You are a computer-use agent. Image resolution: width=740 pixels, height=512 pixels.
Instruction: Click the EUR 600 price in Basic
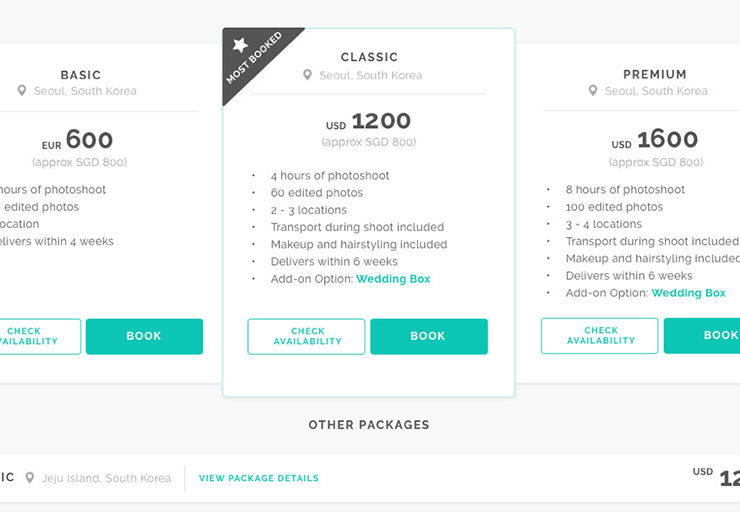click(77, 140)
